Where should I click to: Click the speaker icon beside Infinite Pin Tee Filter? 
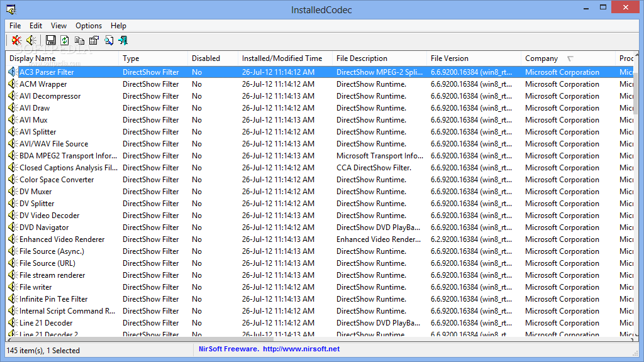coord(13,299)
